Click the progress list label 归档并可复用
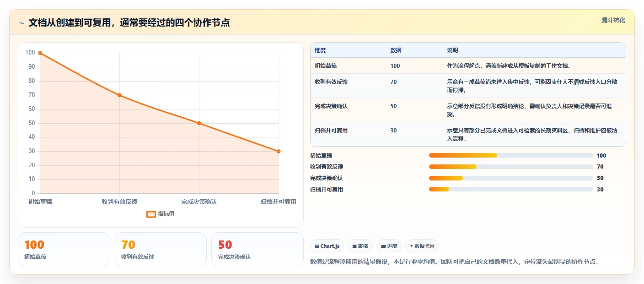644x284 pixels. (327, 190)
